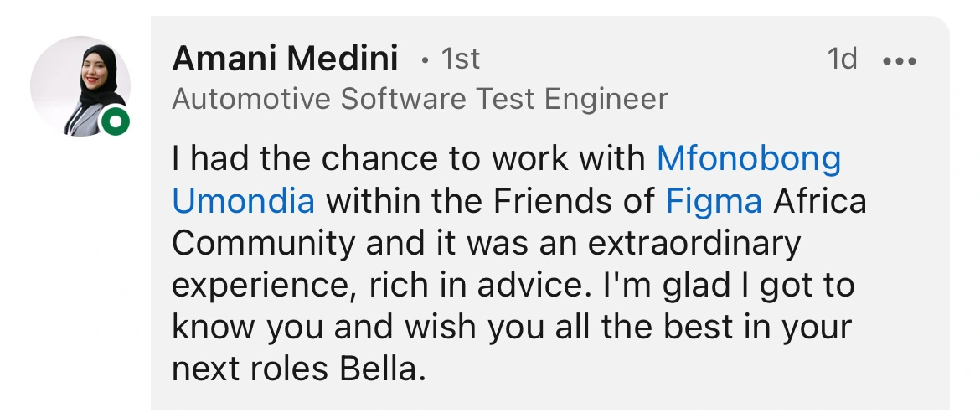980x418 pixels.
Task: Click the word "extraordinary" in the comment
Action: (x=694, y=244)
